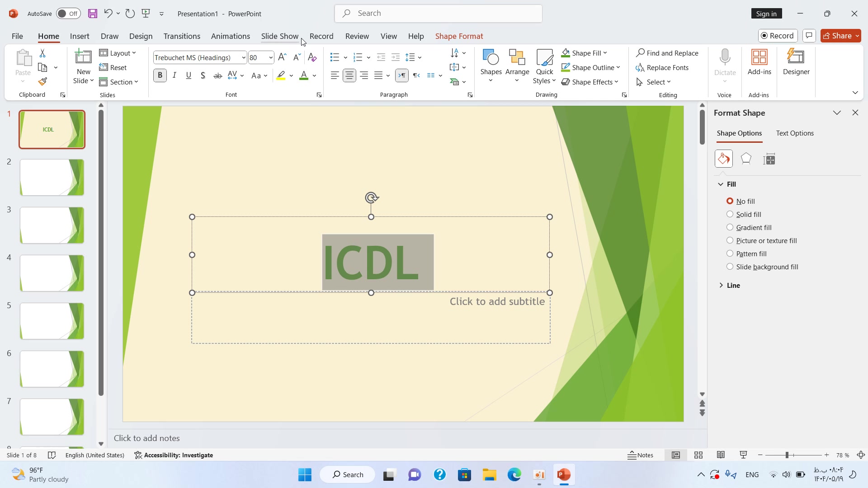Click the Increase Font Size icon
Image resolution: width=868 pixels, height=488 pixels.
click(282, 57)
